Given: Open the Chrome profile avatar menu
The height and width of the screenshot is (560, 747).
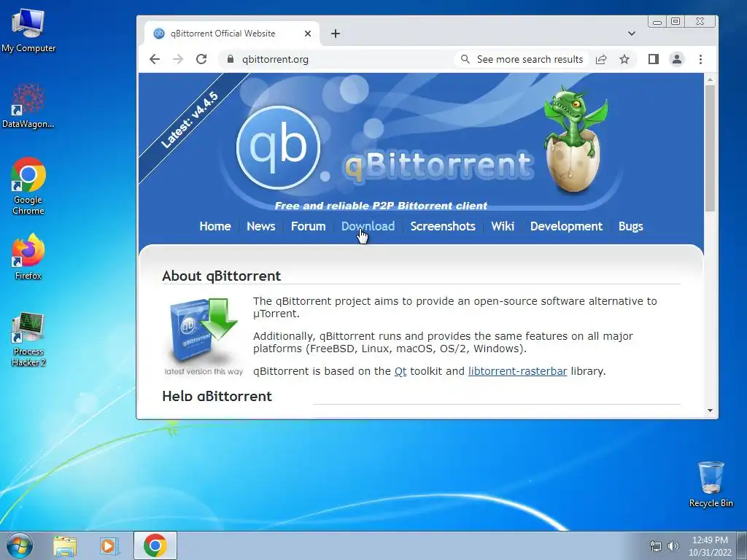Looking at the screenshot, I should pyautogui.click(x=676, y=59).
